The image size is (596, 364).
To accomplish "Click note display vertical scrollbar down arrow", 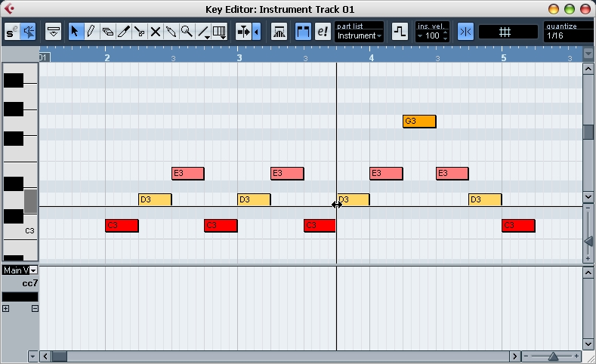I will pos(588,197).
